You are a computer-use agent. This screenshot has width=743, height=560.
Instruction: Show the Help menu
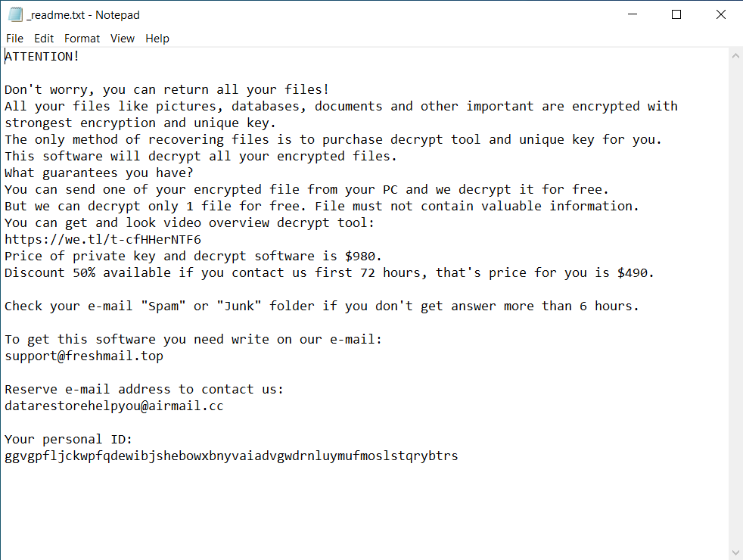157,39
